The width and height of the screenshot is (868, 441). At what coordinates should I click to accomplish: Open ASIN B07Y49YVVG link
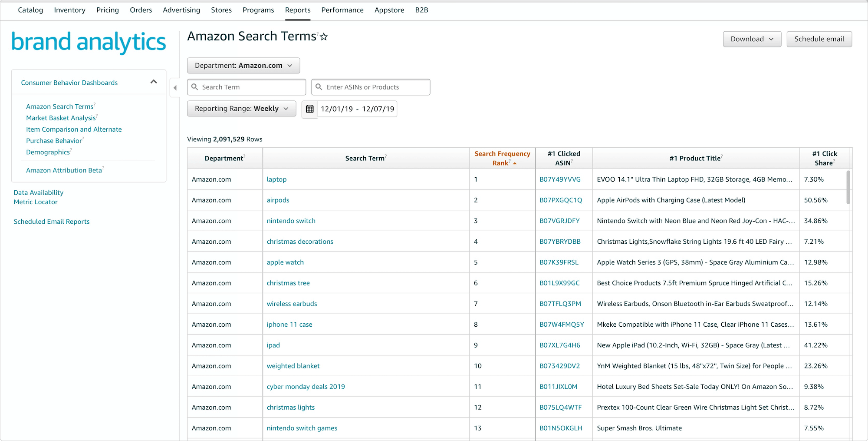click(x=560, y=179)
